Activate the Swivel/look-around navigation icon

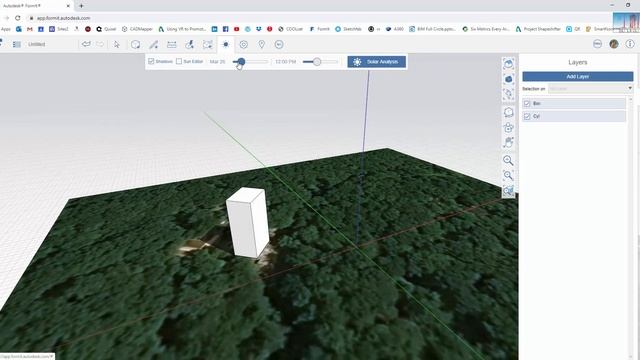click(509, 127)
